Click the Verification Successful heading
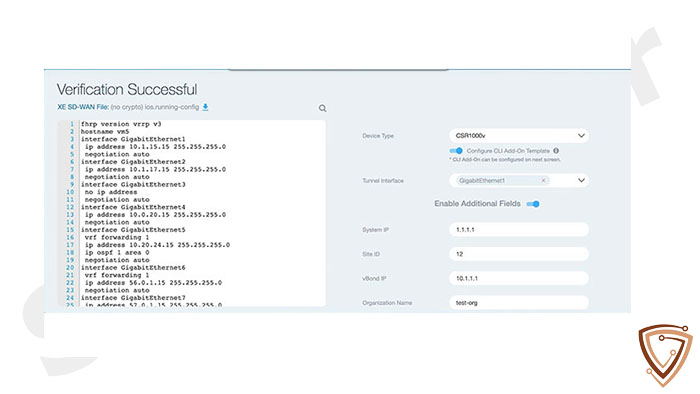Screen dimensions: 700x394 pyautogui.click(x=127, y=90)
